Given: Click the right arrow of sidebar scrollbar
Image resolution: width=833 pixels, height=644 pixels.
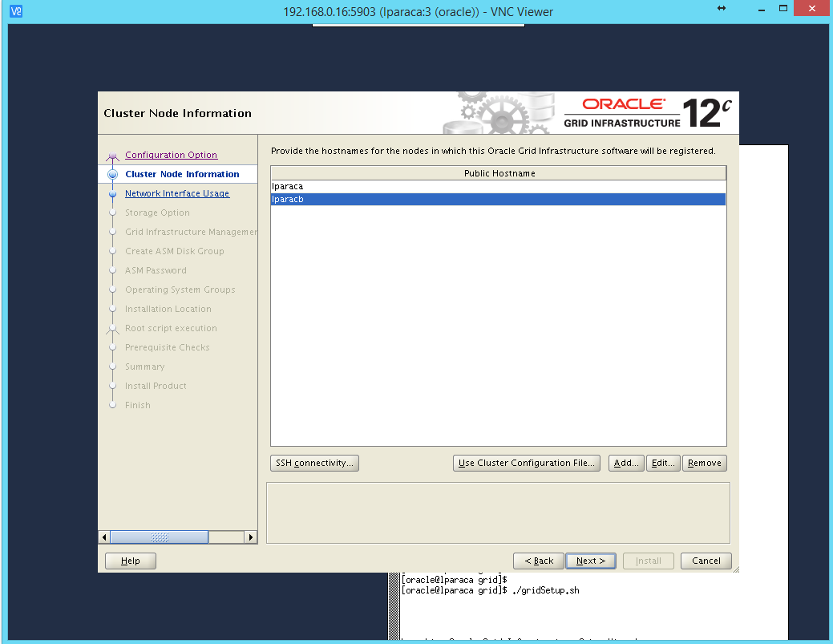Looking at the screenshot, I should 251,537.
